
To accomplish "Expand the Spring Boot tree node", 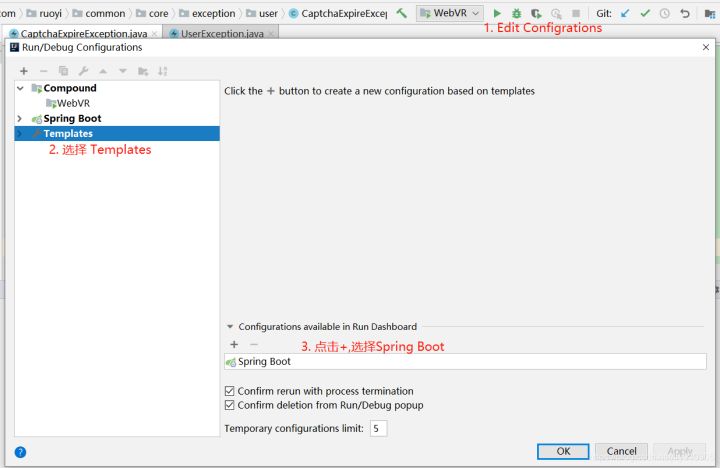I will [x=20, y=118].
